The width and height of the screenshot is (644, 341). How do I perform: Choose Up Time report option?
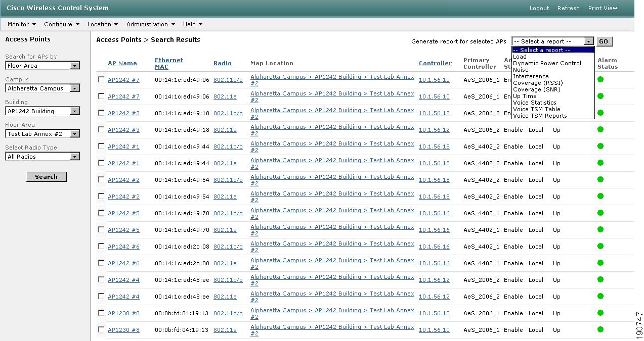click(553, 96)
